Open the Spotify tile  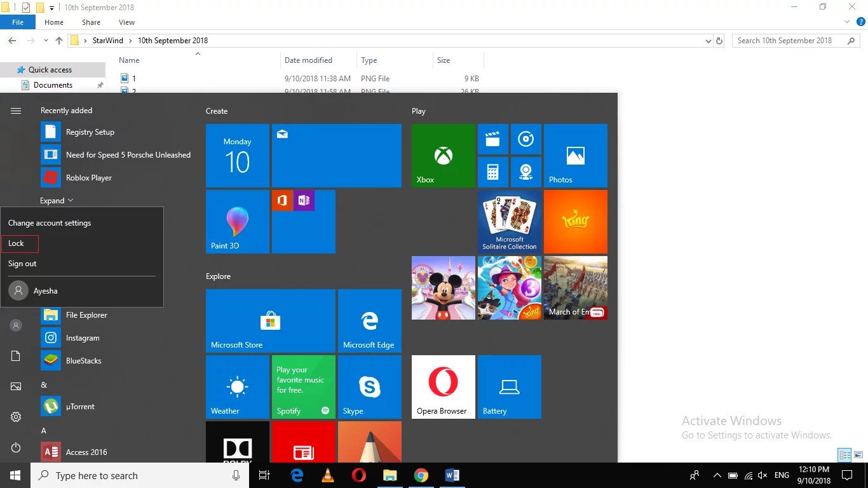(303, 387)
